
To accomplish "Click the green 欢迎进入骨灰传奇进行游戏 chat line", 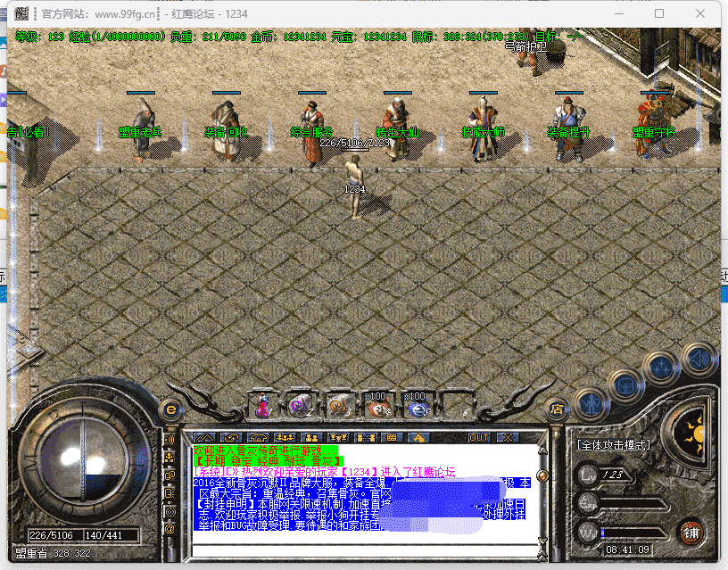I will pos(265,450).
